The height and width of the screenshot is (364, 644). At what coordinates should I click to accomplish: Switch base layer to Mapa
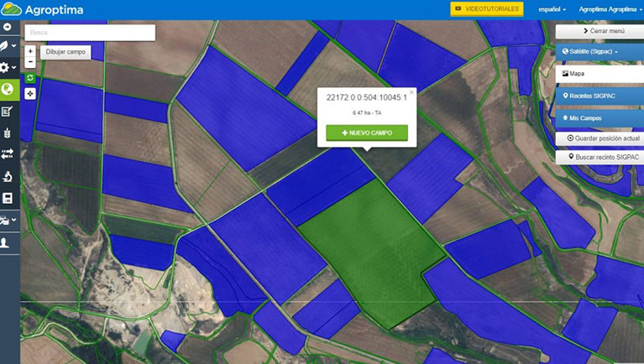[x=598, y=74]
